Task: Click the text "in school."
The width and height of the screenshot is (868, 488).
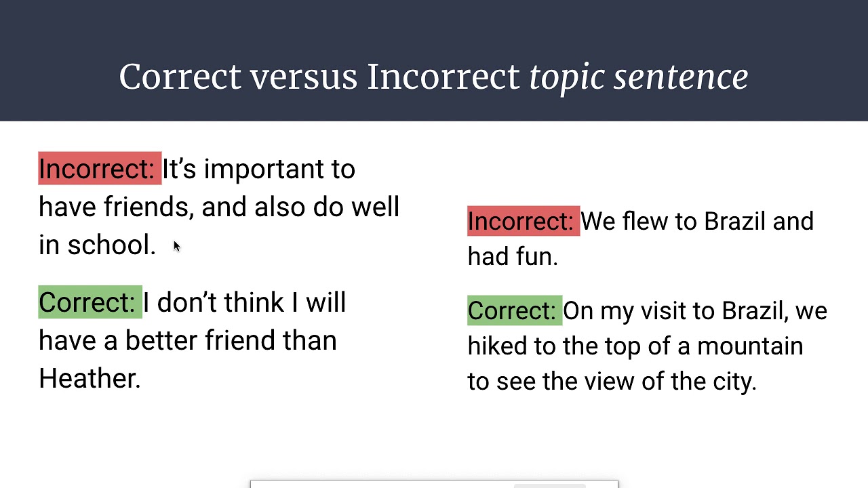Action: (x=97, y=245)
